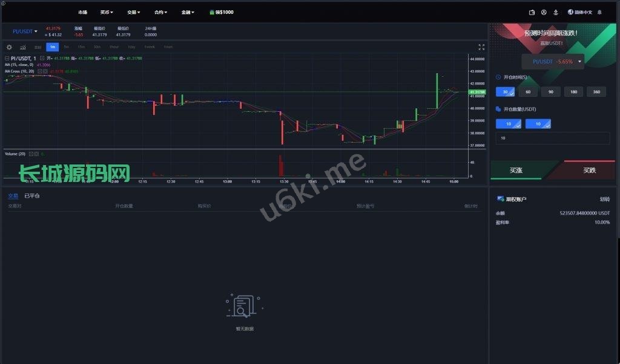The width and height of the screenshot is (620, 364).
Task: Switch to the 已平仓 tab
Action: tap(32, 196)
